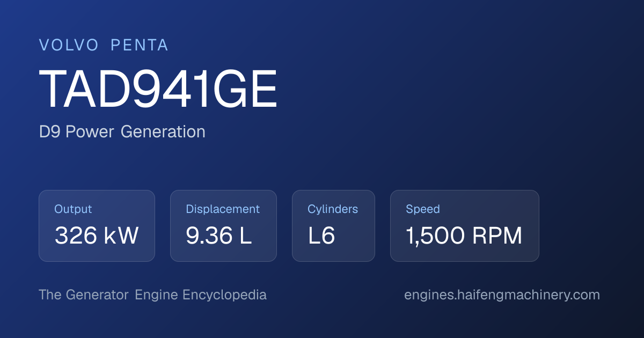Click the D9 Power Generation subtitle
Viewport: 644px width, 338px height.
[122, 131]
